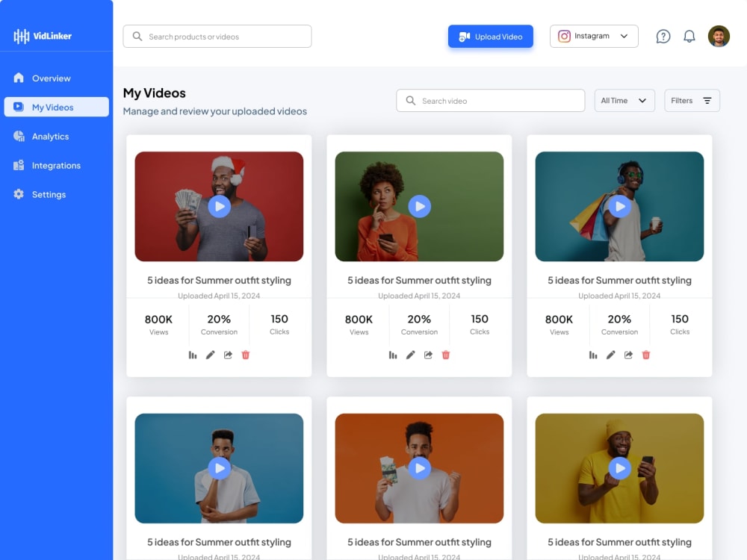
Task: Focus the Search products or videos field
Action: click(x=217, y=37)
